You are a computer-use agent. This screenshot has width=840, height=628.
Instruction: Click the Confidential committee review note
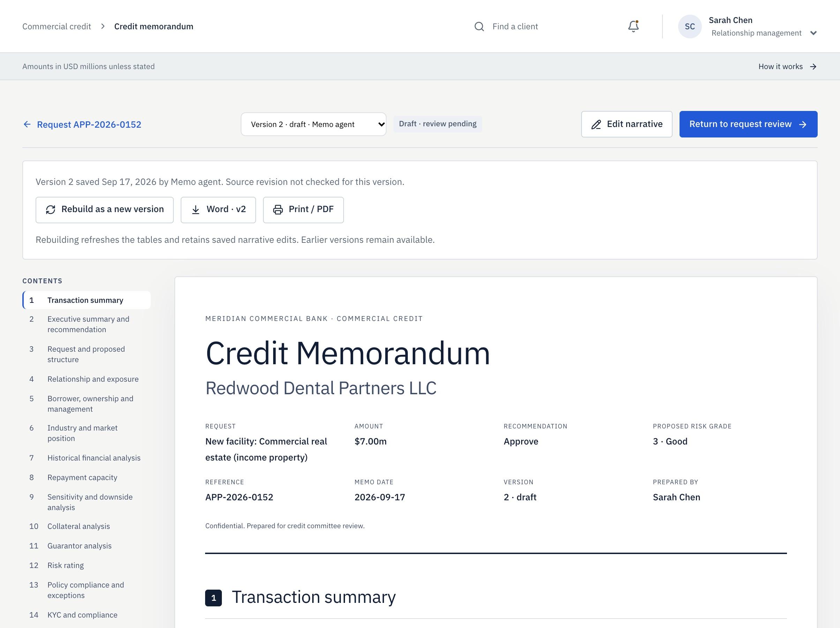(285, 526)
